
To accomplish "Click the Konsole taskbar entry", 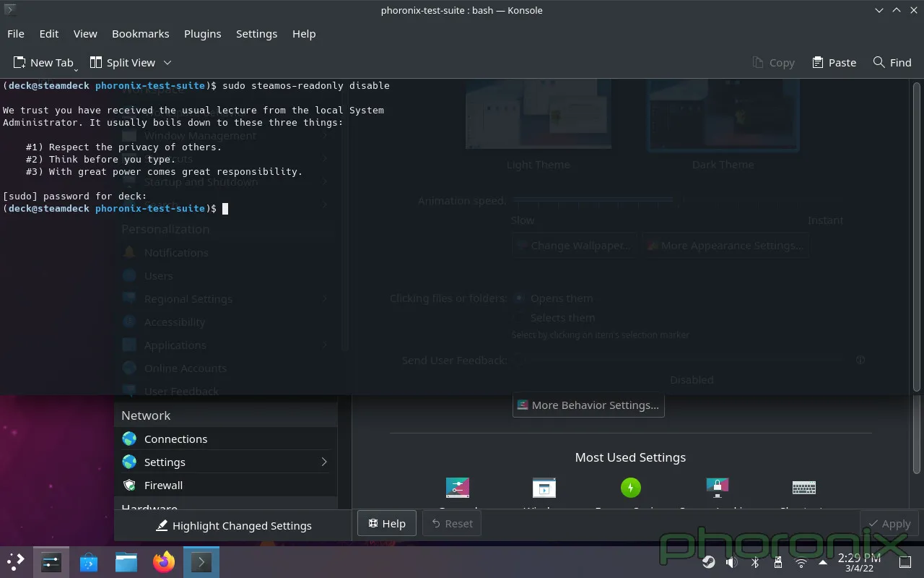I will coord(201,562).
